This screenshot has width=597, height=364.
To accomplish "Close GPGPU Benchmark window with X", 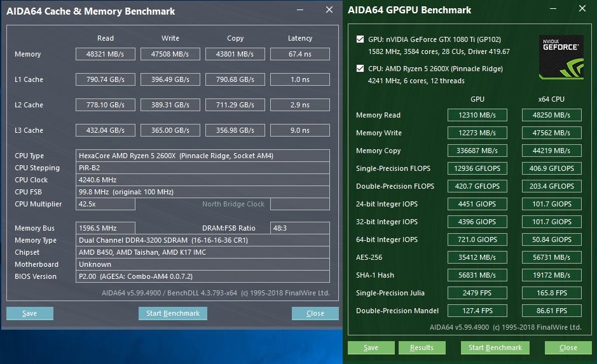I will [x=582, y=8].
